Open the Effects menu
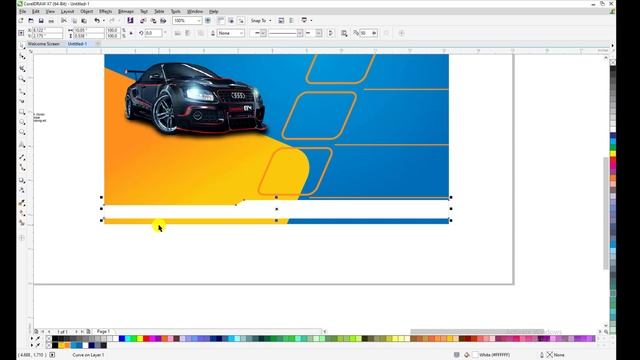Screen dimensions: 640x360 point(105,11)
